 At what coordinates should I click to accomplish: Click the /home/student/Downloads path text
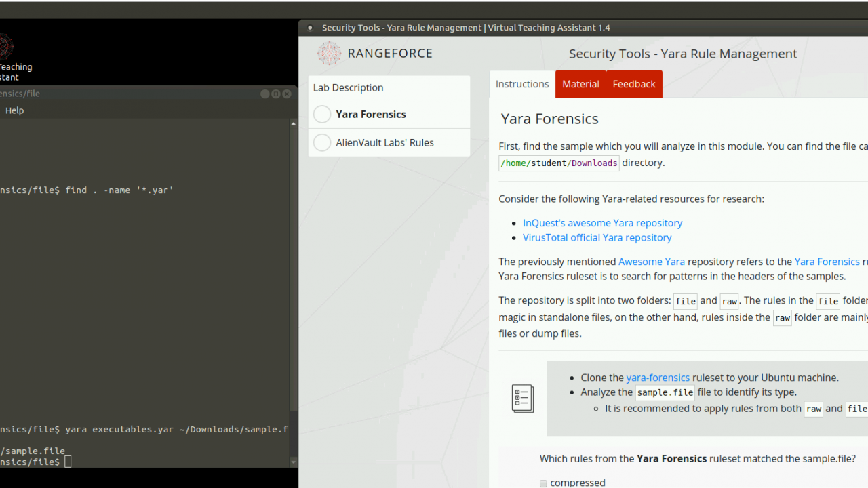(559, 163)
